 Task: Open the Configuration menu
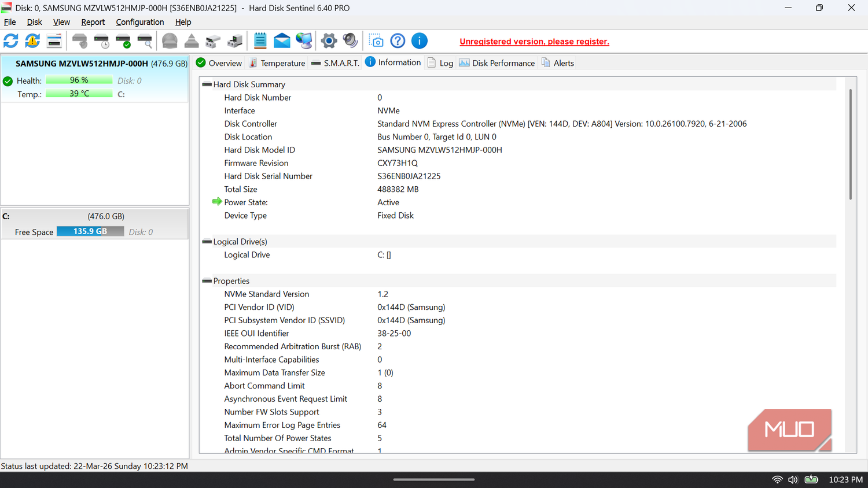click(140, 22)
